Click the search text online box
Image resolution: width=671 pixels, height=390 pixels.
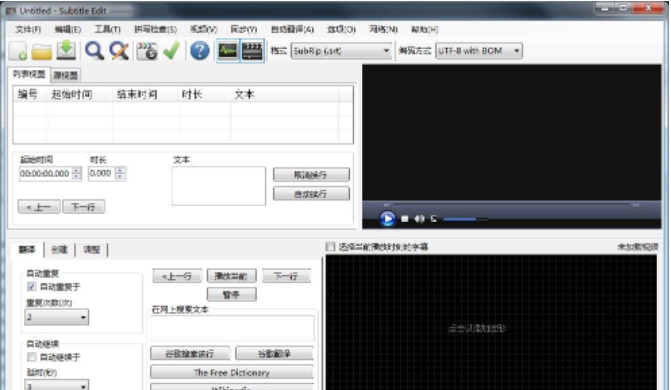pos(232,328)
